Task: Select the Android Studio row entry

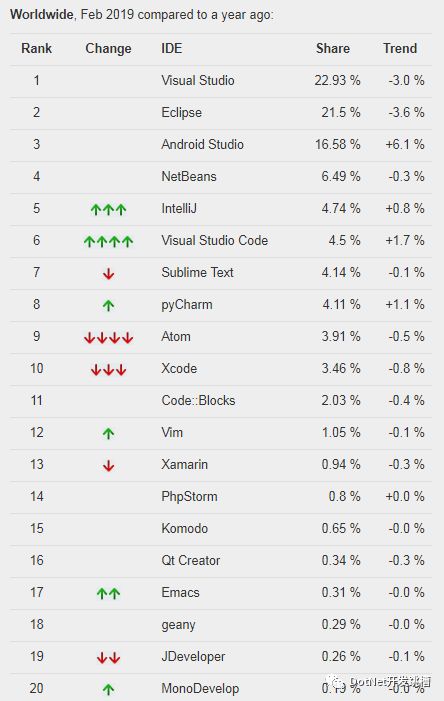Action: 221,144
